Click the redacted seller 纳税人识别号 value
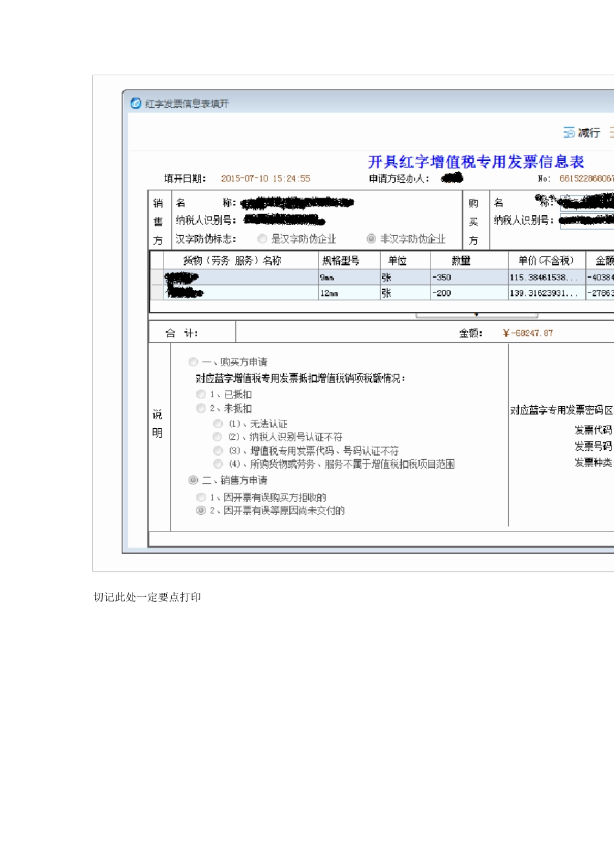The height and width of the screenshot is (868, 614). (x=284, y=220)
